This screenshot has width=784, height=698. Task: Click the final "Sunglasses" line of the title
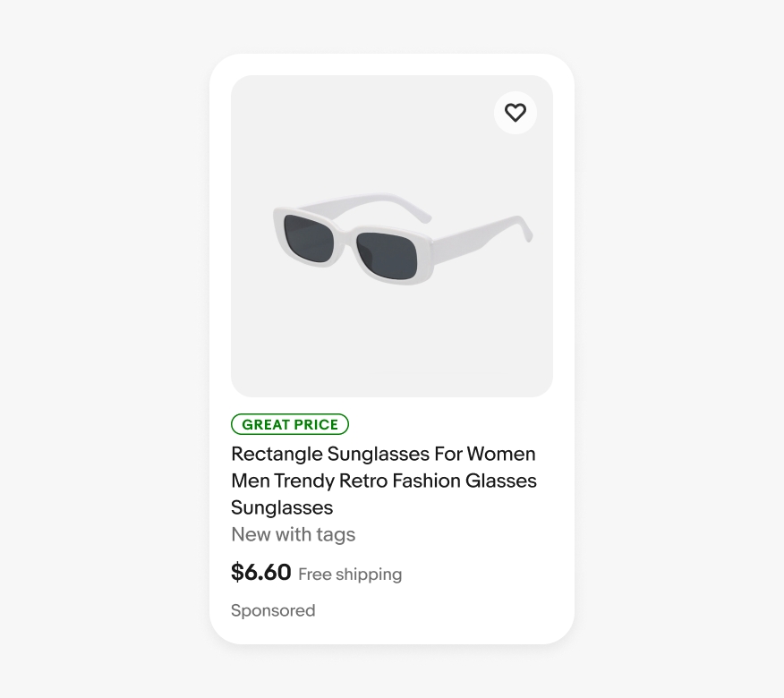click(x=282, y=507)
